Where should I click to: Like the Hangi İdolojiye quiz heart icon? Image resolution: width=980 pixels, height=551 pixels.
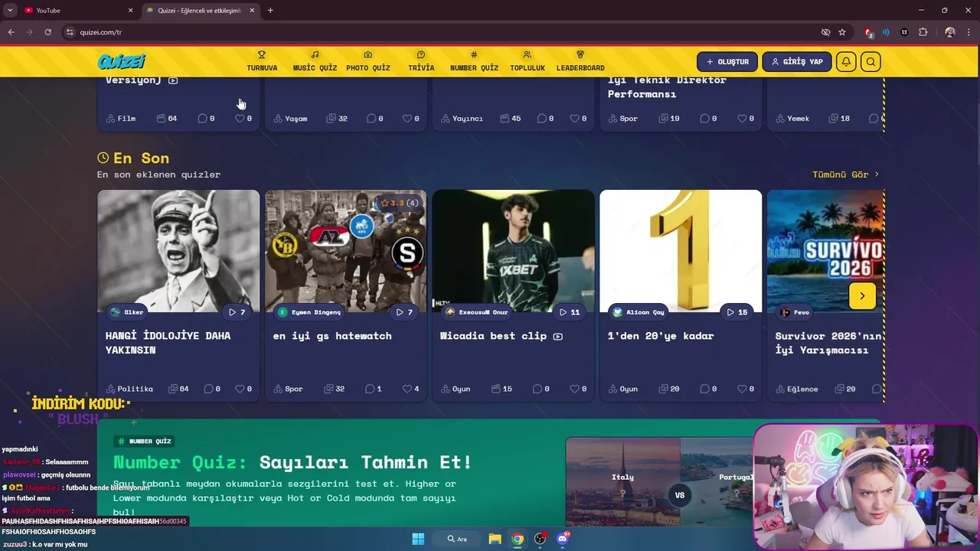(243, 389)
